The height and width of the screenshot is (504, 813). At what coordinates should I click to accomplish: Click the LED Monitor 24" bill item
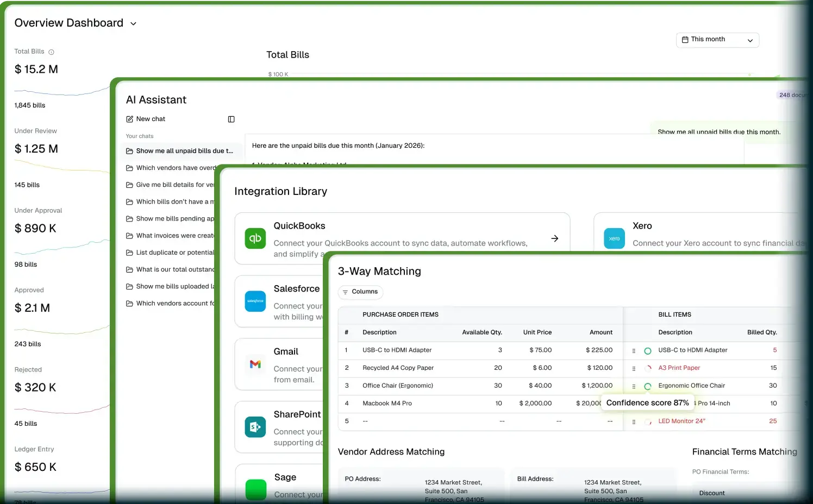[x=681, y=421]
